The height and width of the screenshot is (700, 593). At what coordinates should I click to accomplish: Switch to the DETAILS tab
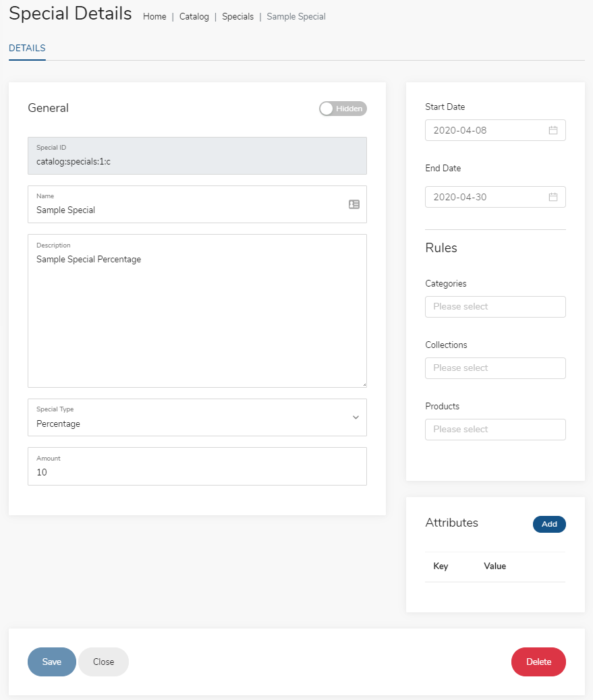click(x=27, y=48)
